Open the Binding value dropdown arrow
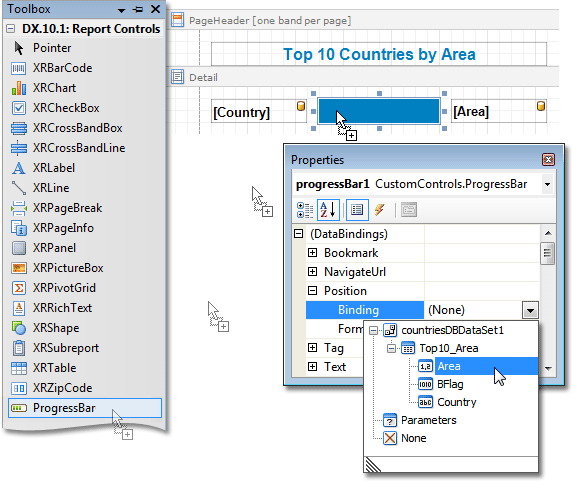Image resolution: width=572 pixels, height=481 pixels. point(530,310)
